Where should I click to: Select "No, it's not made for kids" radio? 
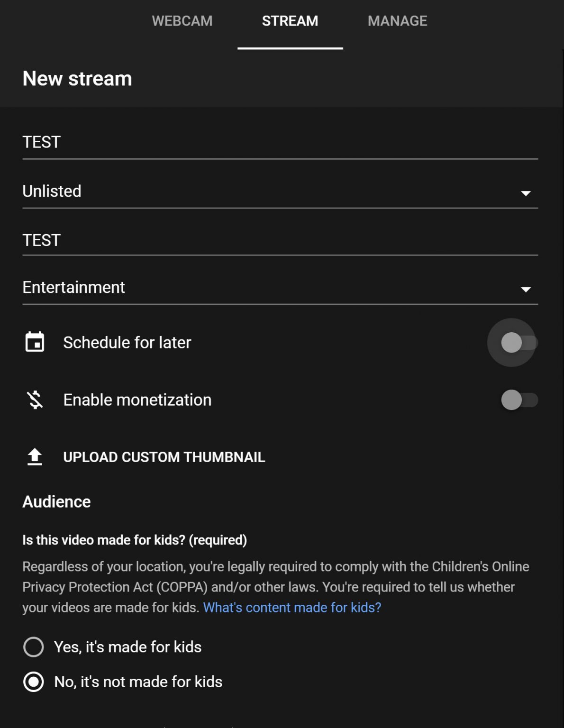[x=34, y=682]
